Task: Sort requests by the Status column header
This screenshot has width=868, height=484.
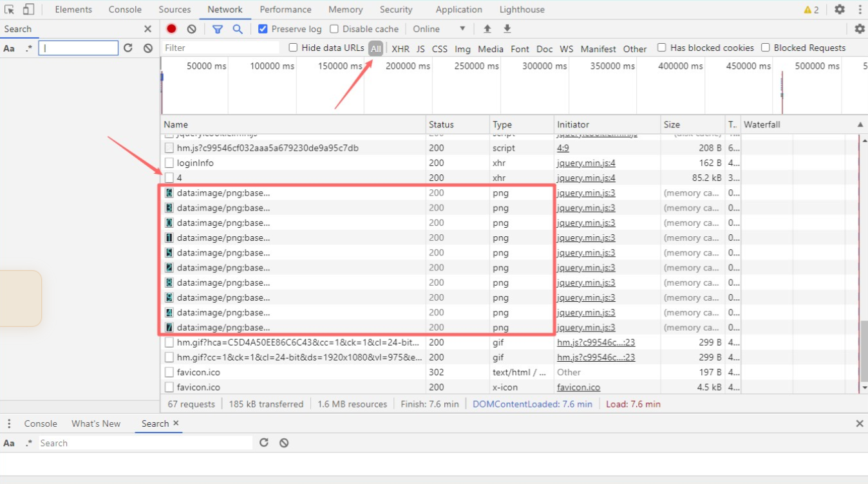Action: point(458,125)
